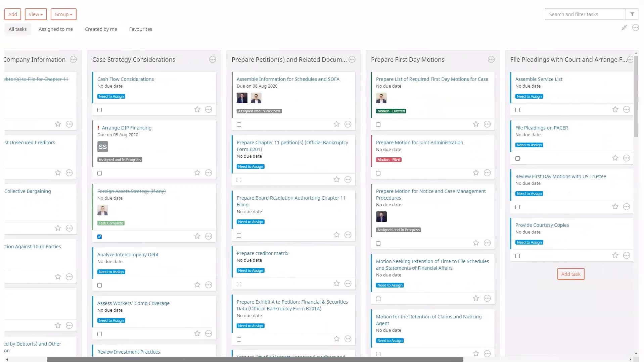The width and height of the screenshot is (644, 362).
Task: Click the Search and filter tasks field
Action: click(585, 14)
